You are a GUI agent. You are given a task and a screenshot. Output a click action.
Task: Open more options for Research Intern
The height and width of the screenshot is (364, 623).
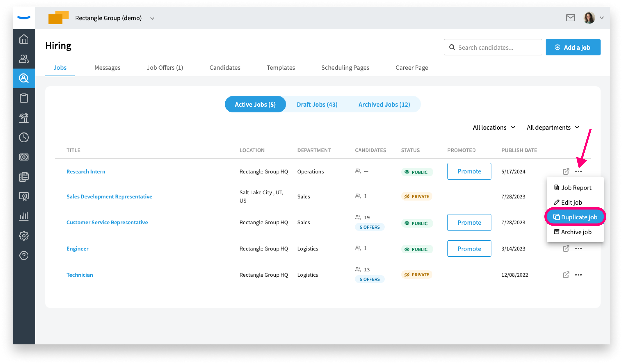[x=578, y=172]
